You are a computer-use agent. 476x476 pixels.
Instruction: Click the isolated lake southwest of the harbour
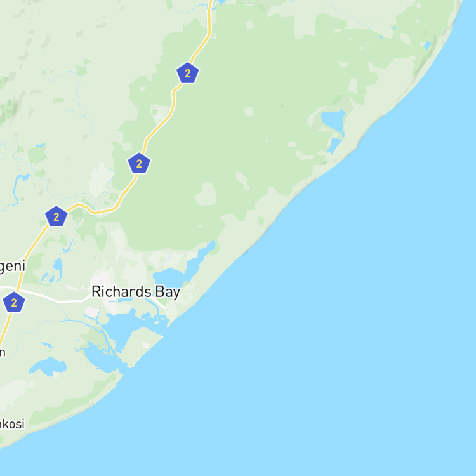click(49, 366)
